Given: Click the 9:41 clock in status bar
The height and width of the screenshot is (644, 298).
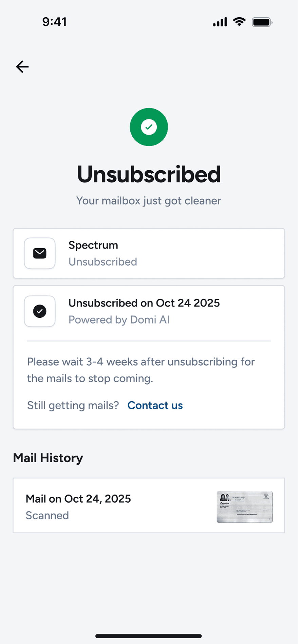Looking at the screenshot, I should (x=54, y=22).
